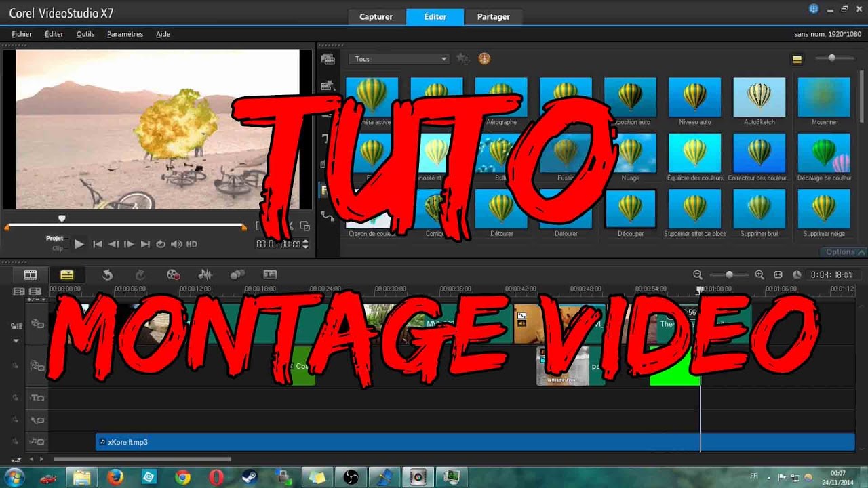Open the Instant Project library panel
868x488 pixels.
pyautogui.click(x=328, y=85)
